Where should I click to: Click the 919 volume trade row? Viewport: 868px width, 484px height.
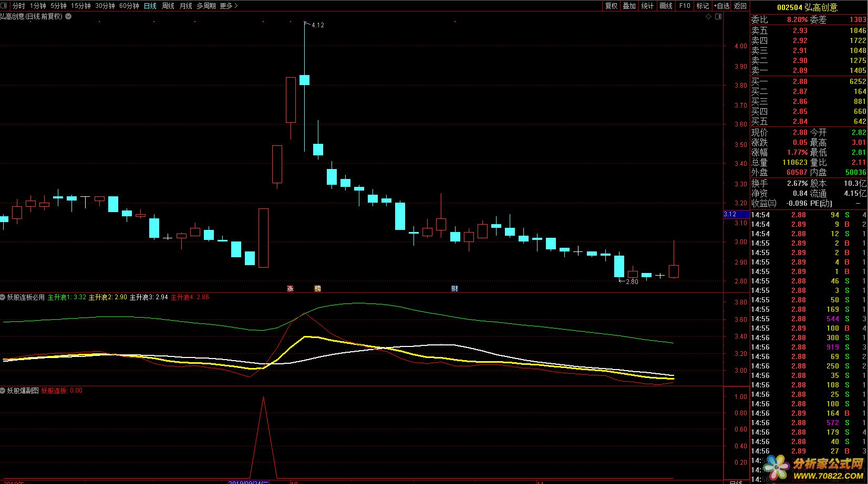pos(809,347)
